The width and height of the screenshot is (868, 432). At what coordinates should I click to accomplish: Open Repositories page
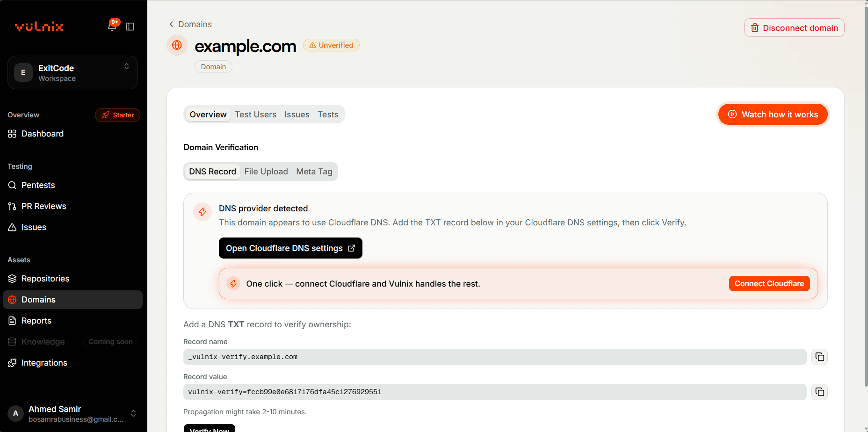coord(72,279)
